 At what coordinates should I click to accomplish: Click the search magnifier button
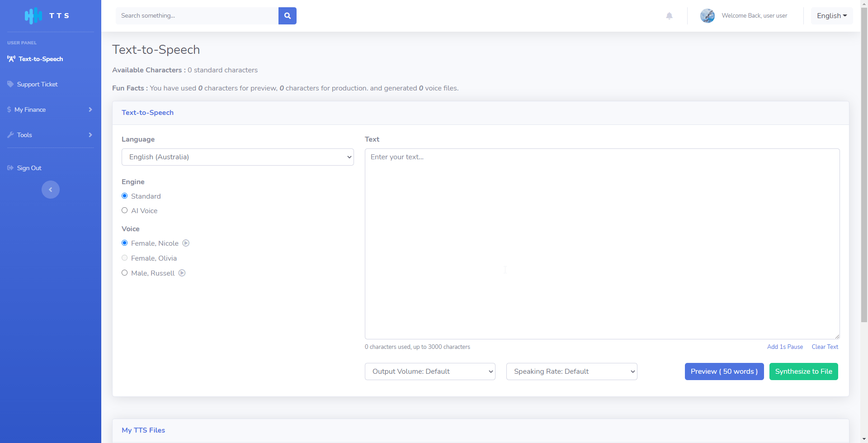point(287,15)
